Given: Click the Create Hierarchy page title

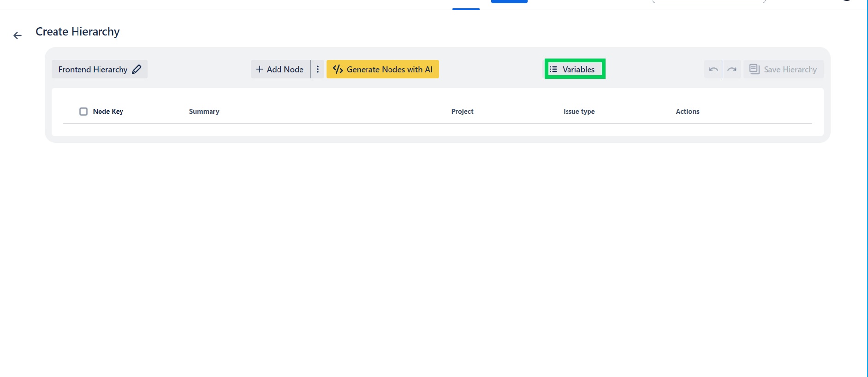Looking at the screenshot, I should pyautogui.click(x=77, y=32).
